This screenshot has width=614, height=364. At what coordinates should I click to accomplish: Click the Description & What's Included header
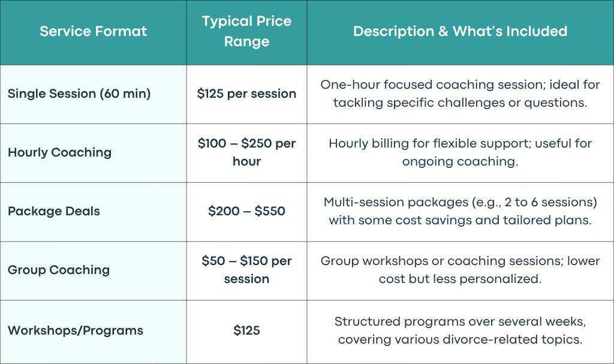click(460, 31)
